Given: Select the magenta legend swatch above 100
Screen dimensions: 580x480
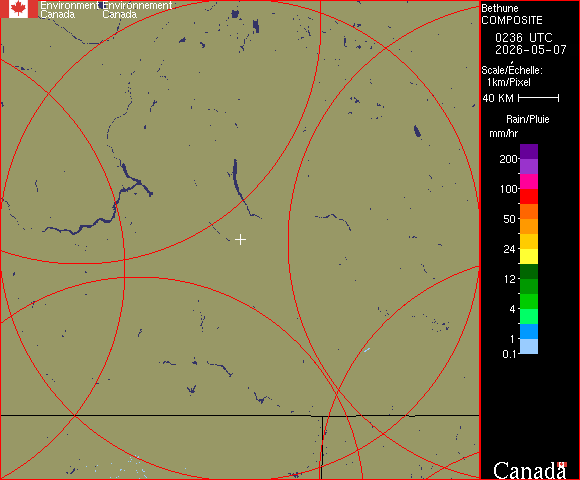Looking at the screenshot, I should (529, 182).
